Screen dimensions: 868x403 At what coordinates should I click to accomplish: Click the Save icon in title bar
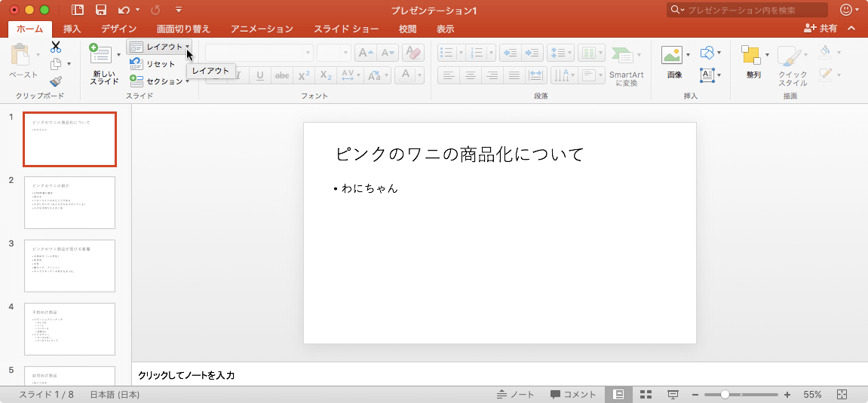(100, 10)
